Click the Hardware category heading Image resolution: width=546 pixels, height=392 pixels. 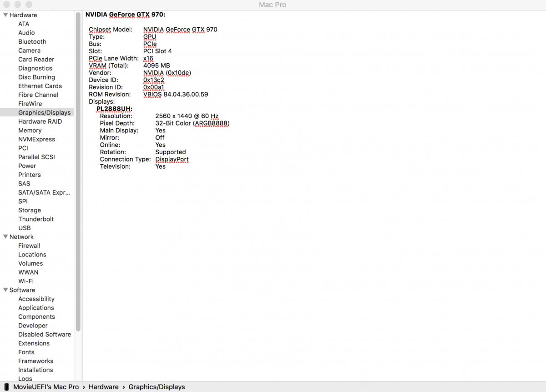click(23, 15)
